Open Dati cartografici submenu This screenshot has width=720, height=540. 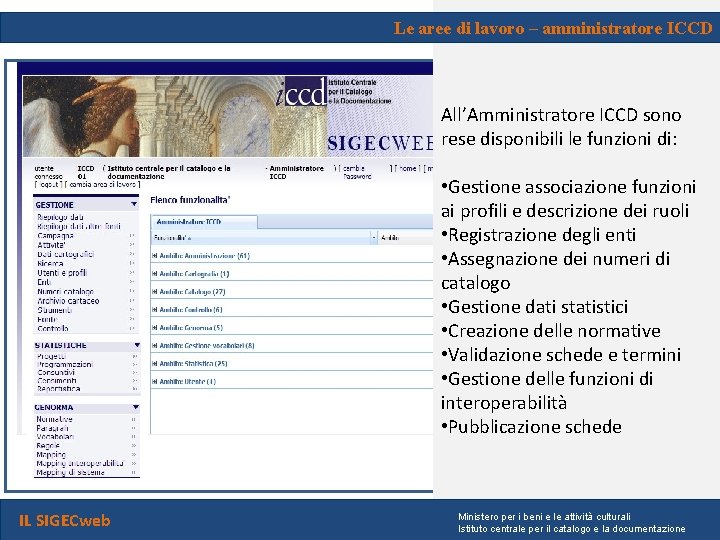tap(66, 254)
